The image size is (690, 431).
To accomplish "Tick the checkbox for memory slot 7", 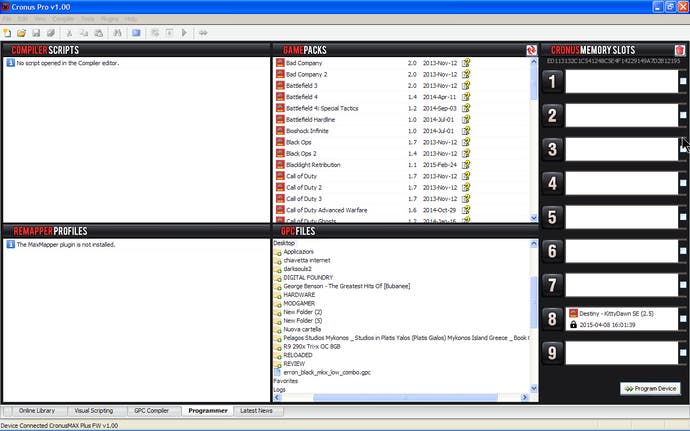I will (x=683, y=284).
